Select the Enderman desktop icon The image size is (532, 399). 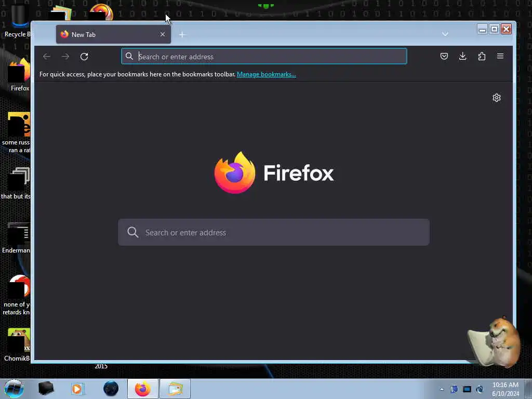[16, 237]
